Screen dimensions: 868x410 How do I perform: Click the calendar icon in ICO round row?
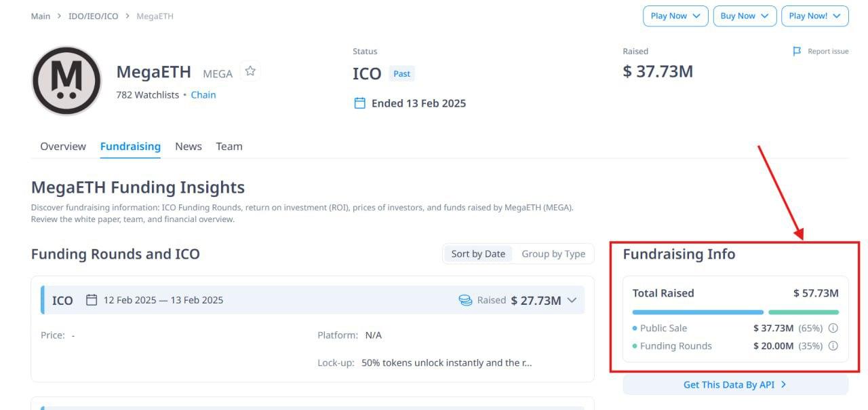pyautogui.click(x=92, y=300)
